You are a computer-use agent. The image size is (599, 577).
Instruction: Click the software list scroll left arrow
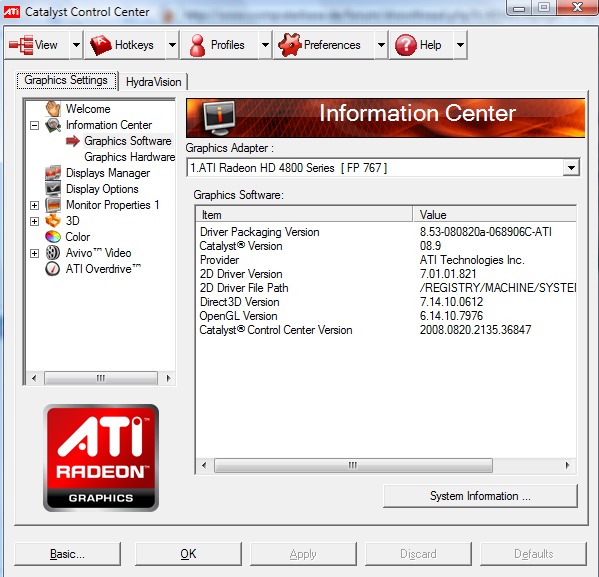click(x=204, y=465)
